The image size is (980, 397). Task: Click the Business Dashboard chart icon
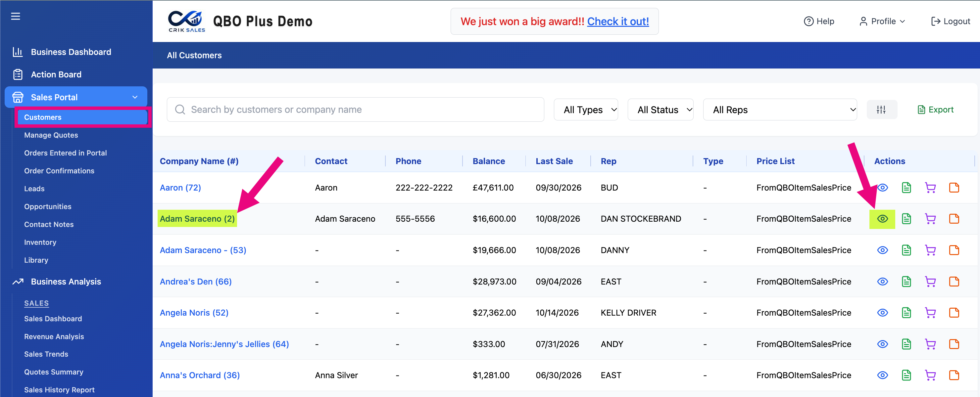point(18,52)
